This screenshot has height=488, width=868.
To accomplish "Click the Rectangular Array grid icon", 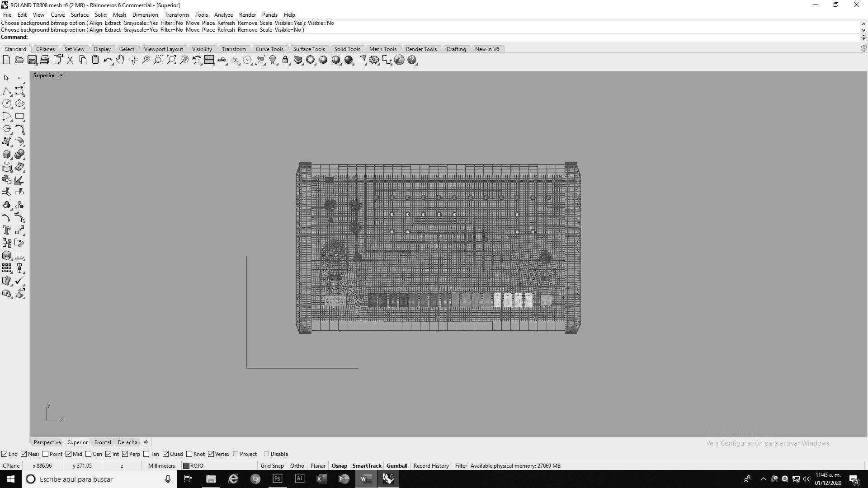I will 7,268.
